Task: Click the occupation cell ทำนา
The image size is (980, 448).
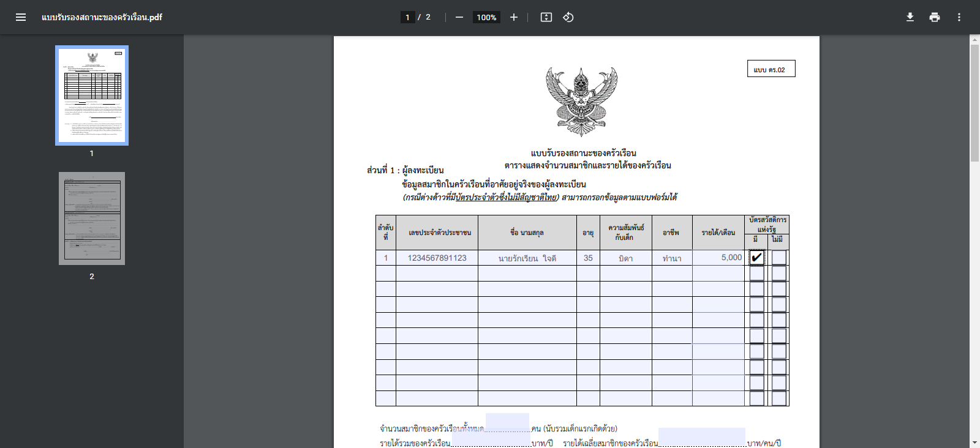Action: (672, 258)
